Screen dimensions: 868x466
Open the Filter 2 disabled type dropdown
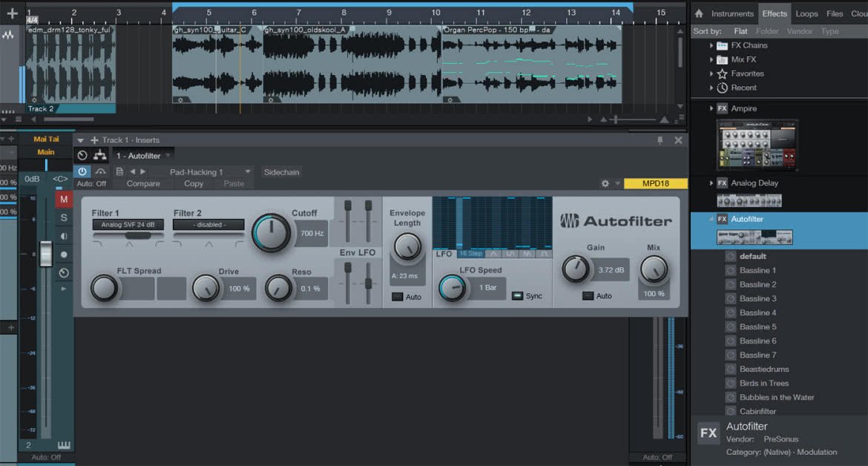tap(208, 225)
